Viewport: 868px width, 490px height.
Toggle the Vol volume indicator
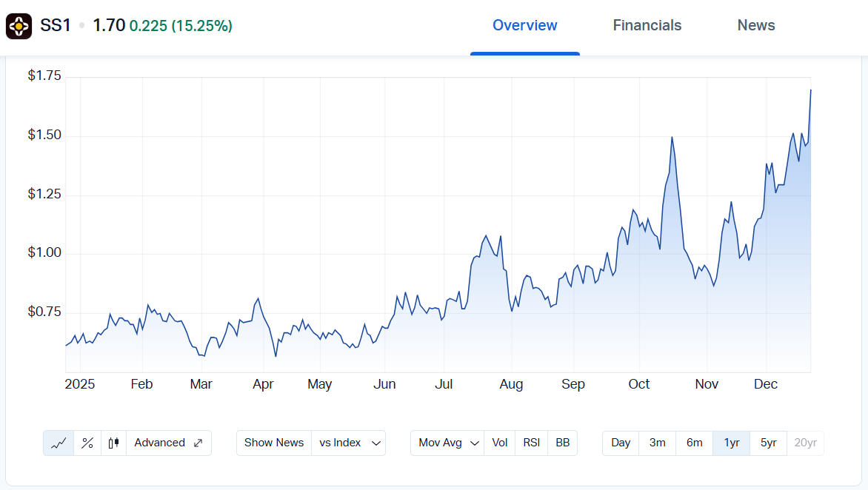(x=500, y=443)
